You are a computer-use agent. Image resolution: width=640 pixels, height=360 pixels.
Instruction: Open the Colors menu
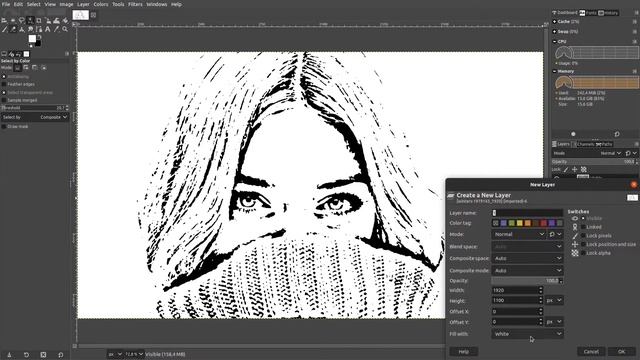point(101,4)
